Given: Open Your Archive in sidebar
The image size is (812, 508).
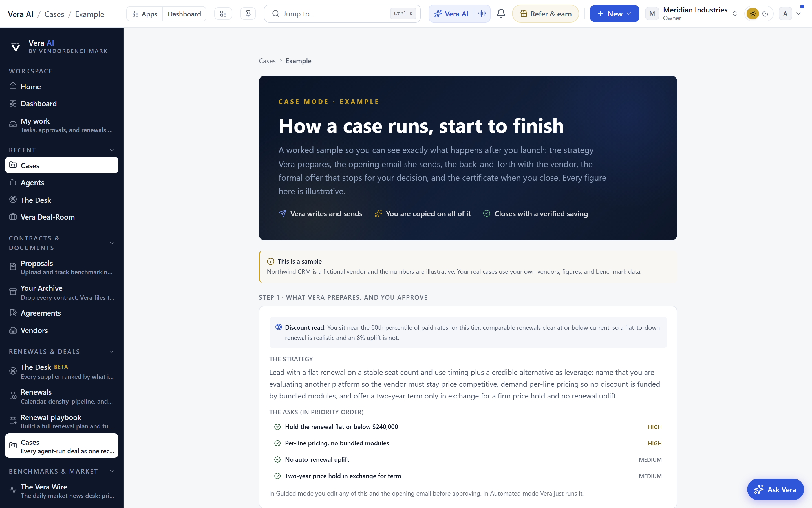Looking at the screenshot, I should click(x=62, y=292).
